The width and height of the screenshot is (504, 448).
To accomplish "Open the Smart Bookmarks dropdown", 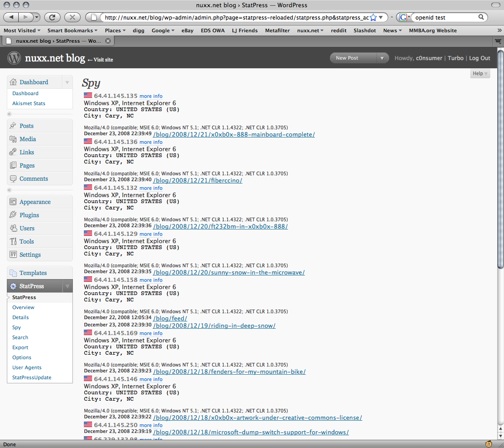I will [72, 31].
